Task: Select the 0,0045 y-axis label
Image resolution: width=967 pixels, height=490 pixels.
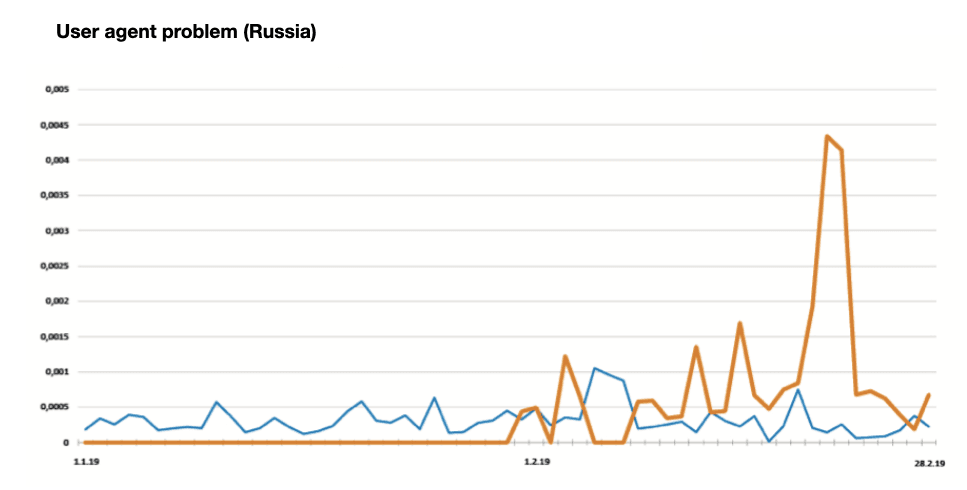Action: [55, 125]
